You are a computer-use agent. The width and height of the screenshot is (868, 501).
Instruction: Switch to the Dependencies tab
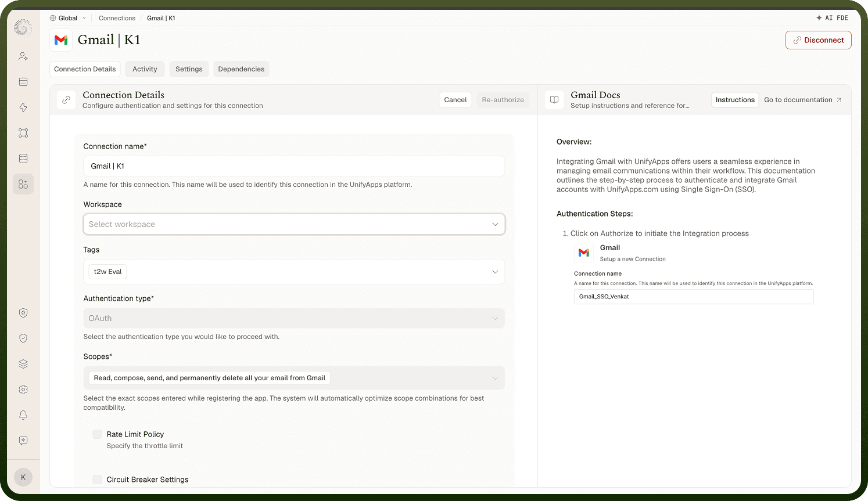(241, 69)
